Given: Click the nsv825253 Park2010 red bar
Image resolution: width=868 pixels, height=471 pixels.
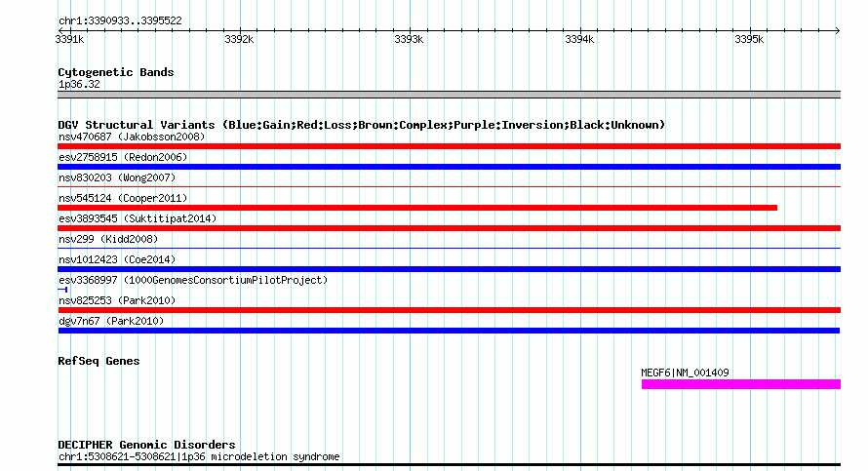Looking at the screenshot, I should point(449,310).
